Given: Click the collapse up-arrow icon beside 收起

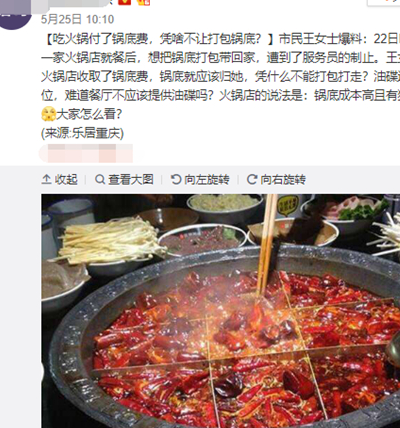Looking at the screenshot, I should click(x=46, y=179).
